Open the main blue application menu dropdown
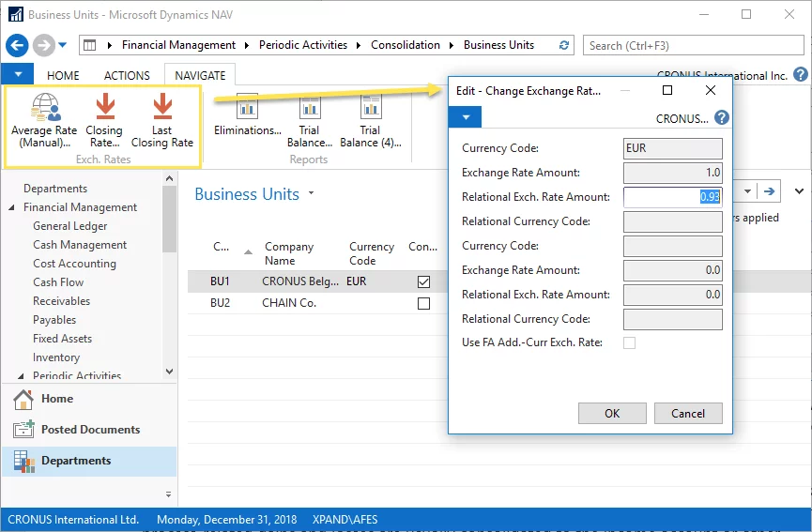 coord(18,75)
